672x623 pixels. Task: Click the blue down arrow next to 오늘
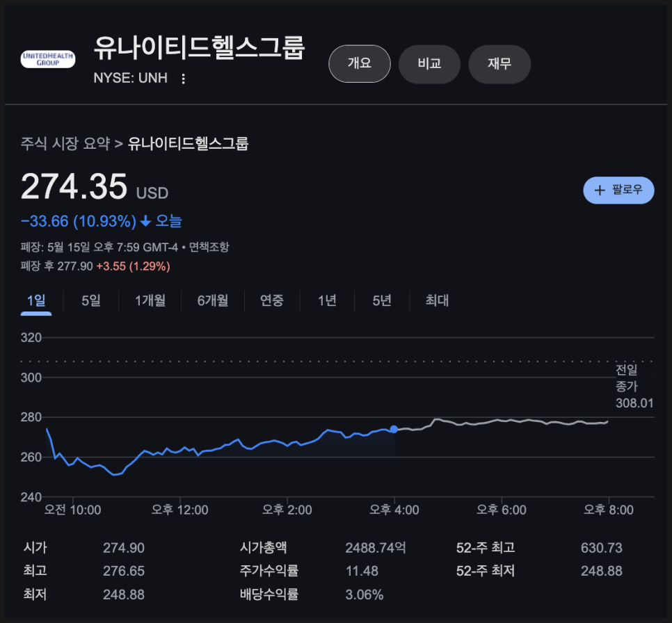[145, 221]
